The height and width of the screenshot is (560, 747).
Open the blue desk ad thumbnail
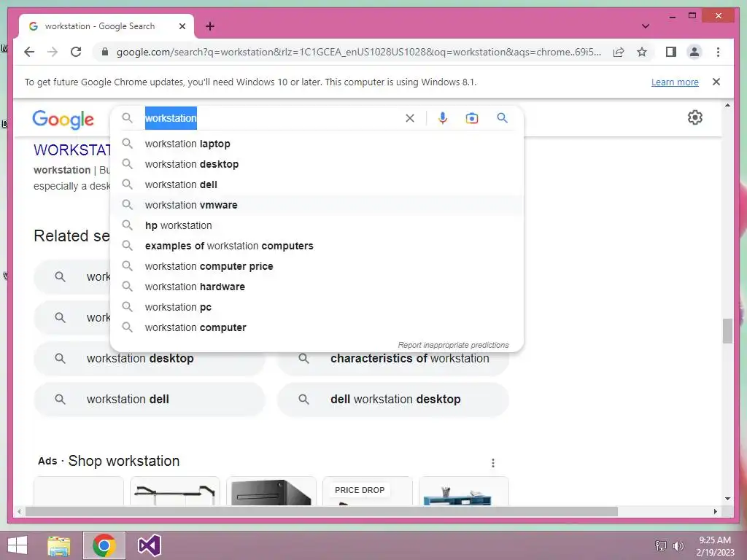coord(463,491)
